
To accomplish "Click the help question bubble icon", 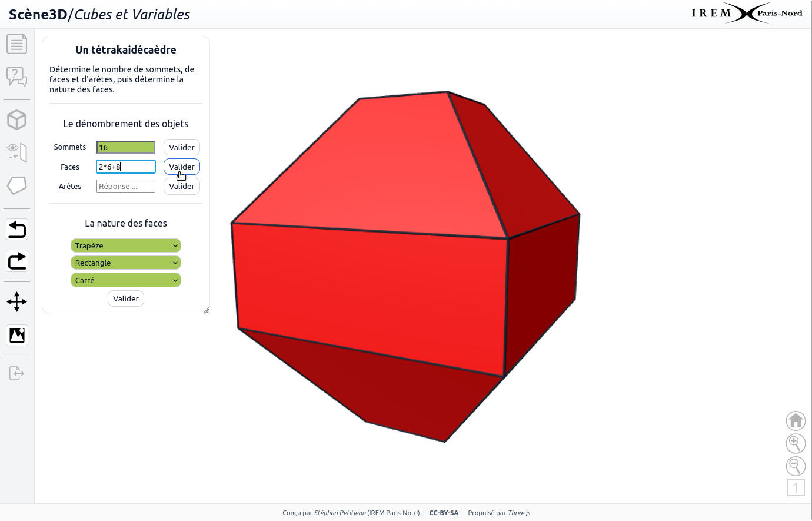I will pos(16,76).
